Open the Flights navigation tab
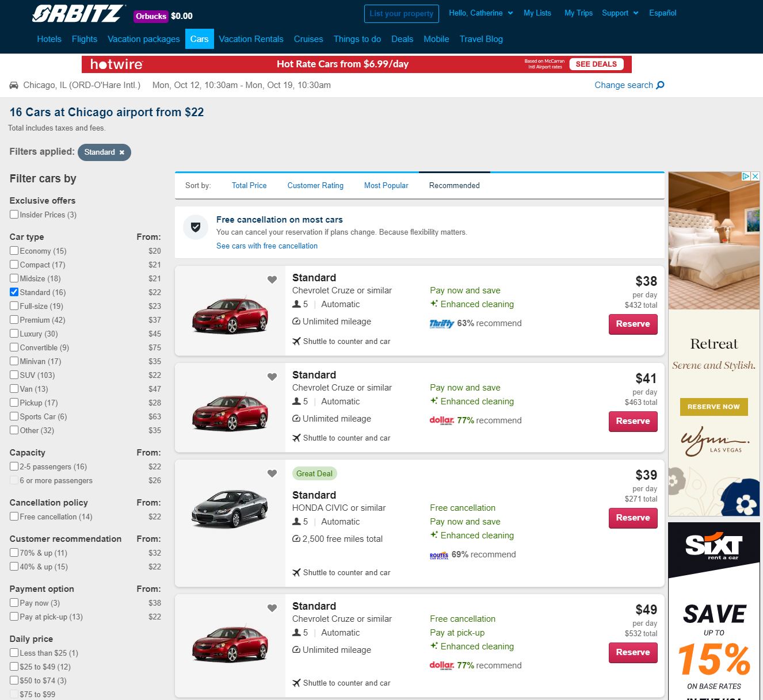The image size is (763, 700). [x=85, y=39]
